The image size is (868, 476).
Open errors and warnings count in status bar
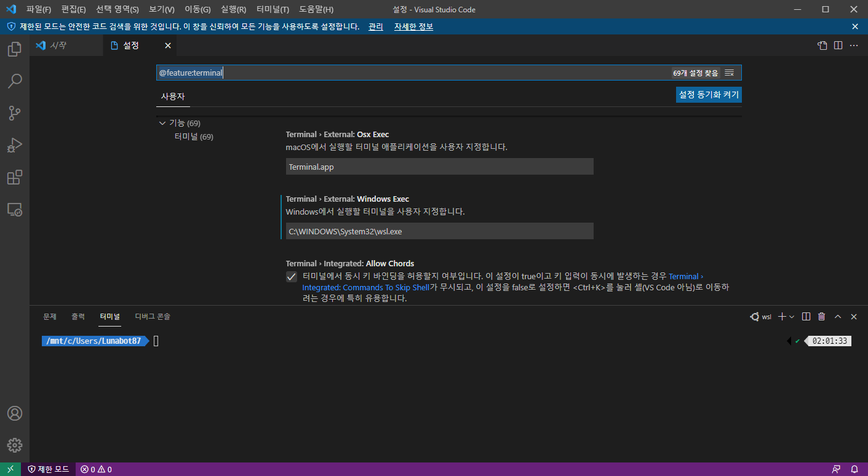coord(96,469)
